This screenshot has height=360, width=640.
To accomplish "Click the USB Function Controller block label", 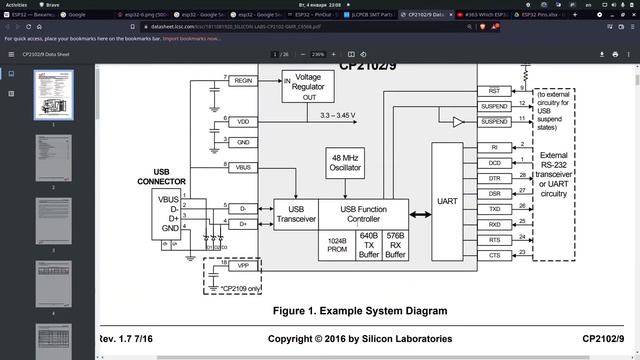I will point(363,214).
